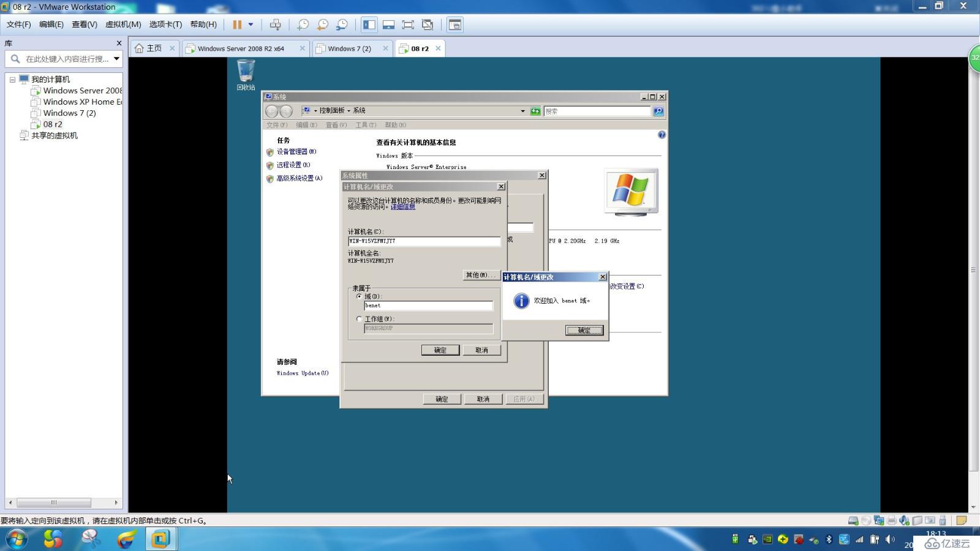Click 确定 in 计算机名/域更改 dialog
980x551 pixels.
(440, 350)
